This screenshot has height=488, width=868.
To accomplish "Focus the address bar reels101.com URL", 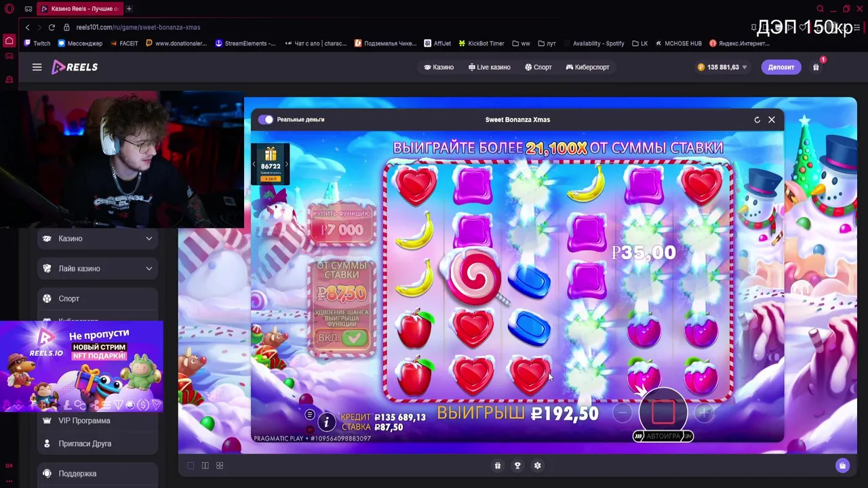I will click(138, 27).
